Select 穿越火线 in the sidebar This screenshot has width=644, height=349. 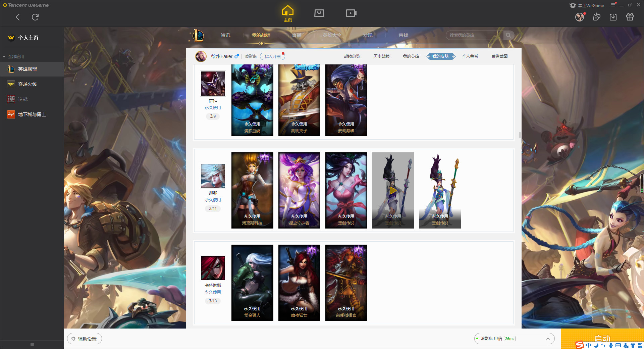click(x=32, y=84)
